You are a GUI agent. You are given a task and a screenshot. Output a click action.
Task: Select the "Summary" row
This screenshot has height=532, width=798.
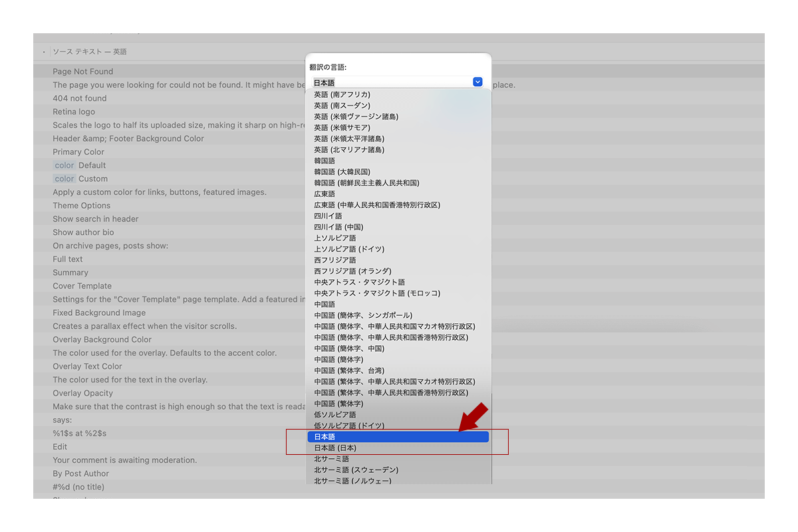coord(70,273)
